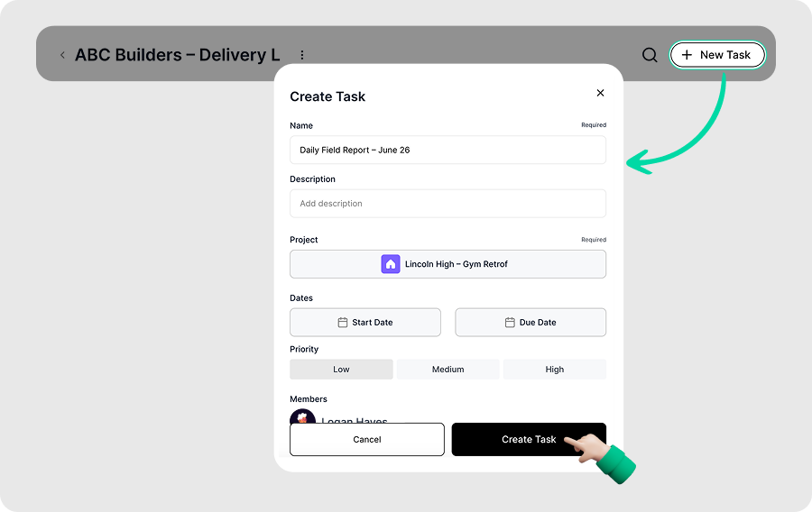Image resolution: width=812 pixels, height=512 pixels.
Task: Click the Create Task button
Action: pyautogui.click(x=529, y=440)
